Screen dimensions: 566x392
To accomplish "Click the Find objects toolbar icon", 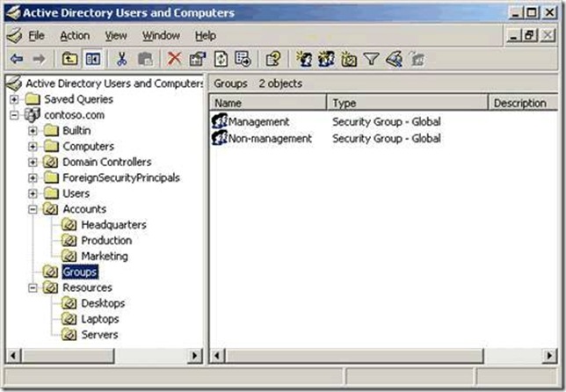I will pos(394,59).
